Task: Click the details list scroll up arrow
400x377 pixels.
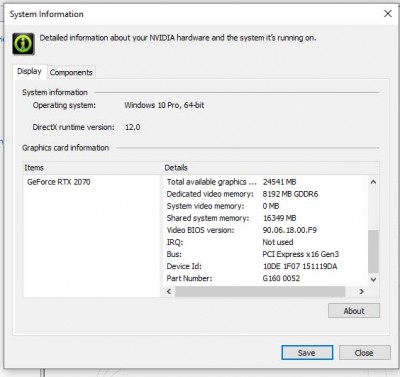Action: click(x=373, y=182)
